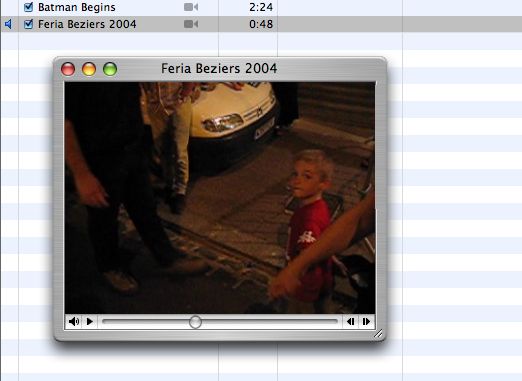The width and height of the screenshot is (522, 381).
Task: Uncheck the Batman Begins checkbox
Action: click(29, 7)
